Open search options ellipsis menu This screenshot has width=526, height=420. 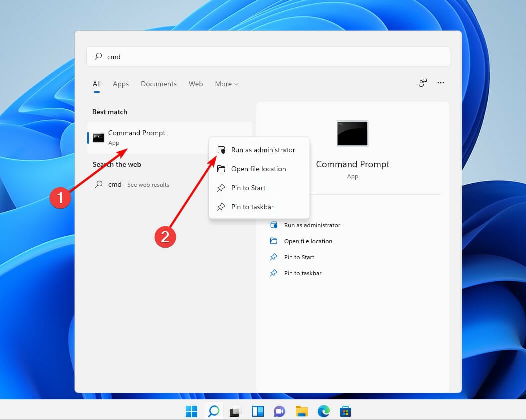point(441,83)
